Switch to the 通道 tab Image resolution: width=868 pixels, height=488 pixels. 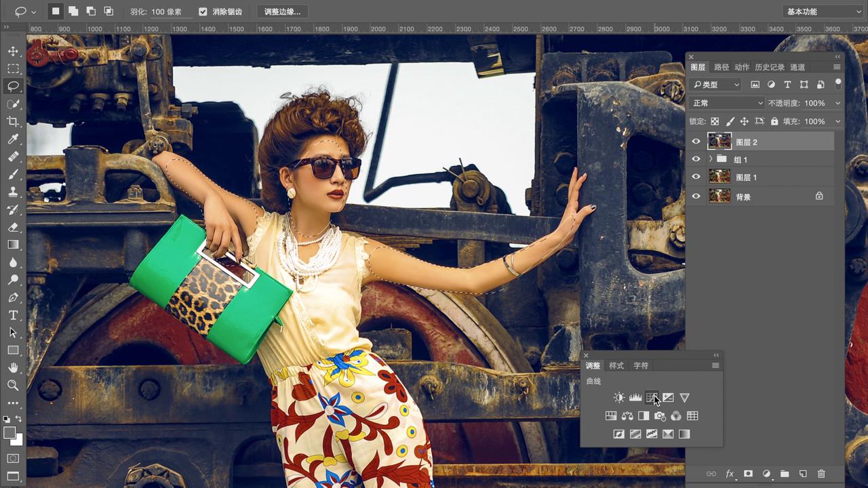point(797,67)
